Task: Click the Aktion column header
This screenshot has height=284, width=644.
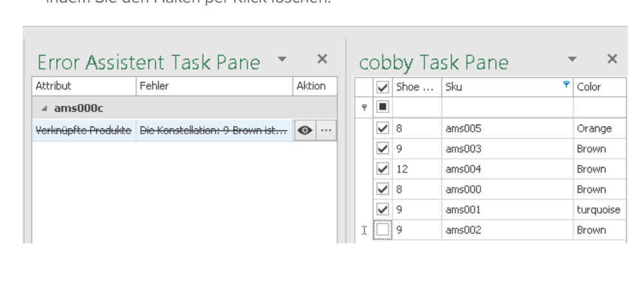Action: pyautogui.click(x=315, y=86)
